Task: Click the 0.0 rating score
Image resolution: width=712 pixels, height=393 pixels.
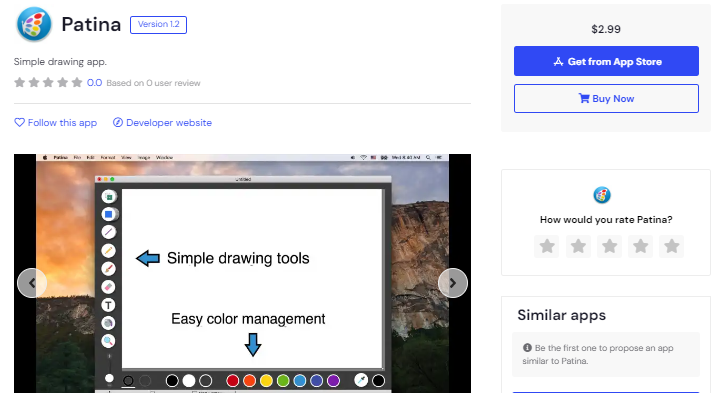Action: click(x=94, y=83)
